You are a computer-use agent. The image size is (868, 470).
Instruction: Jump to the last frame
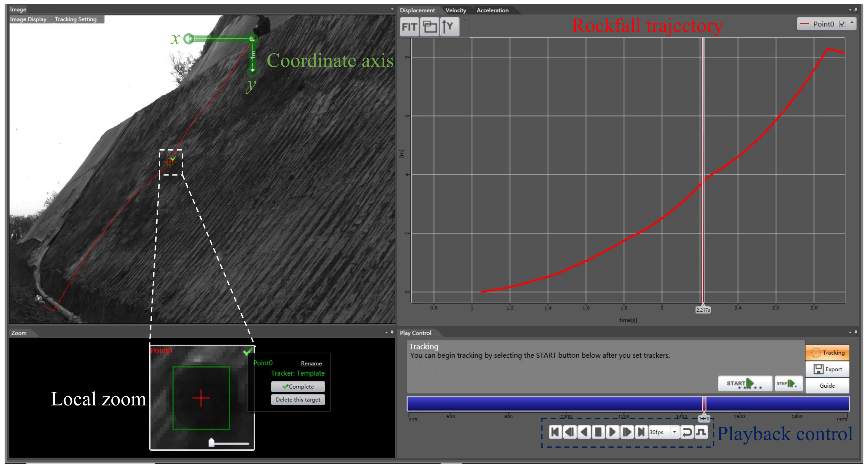click(641, 432)
